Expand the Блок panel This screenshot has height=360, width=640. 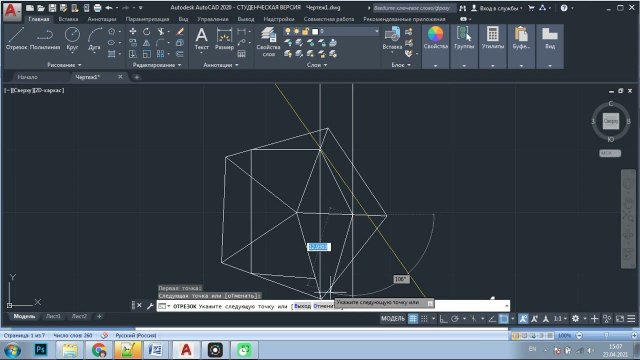[x=401, y=65]
